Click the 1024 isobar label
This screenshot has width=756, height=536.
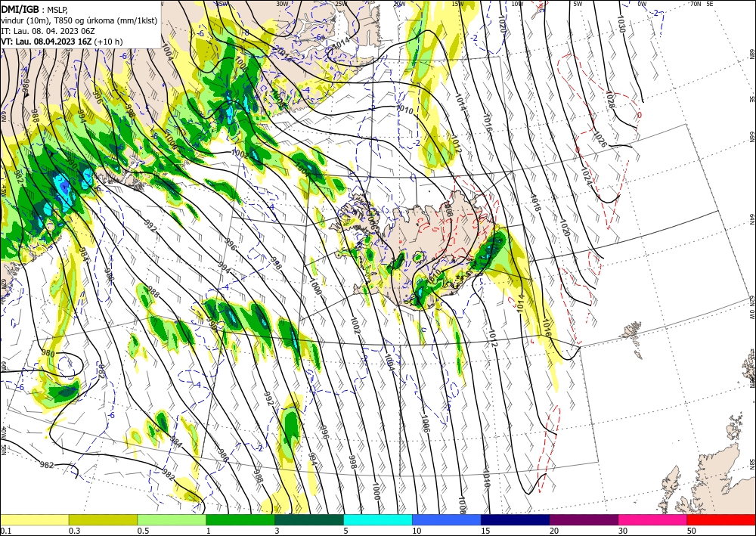click(x=585, y=175)
